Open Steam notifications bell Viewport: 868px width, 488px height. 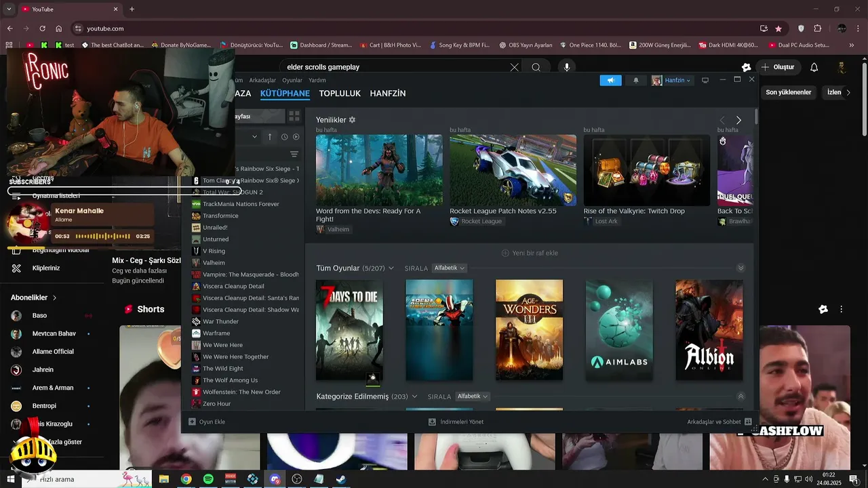[635, 80]
